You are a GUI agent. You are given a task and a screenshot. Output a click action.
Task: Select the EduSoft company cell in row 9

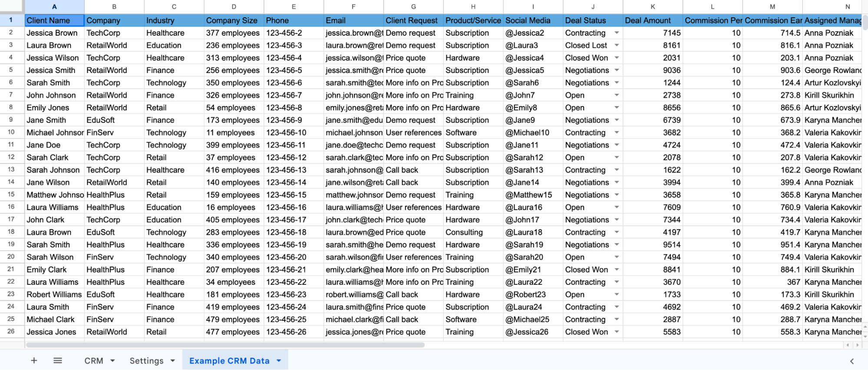click(x=114, y=120)
